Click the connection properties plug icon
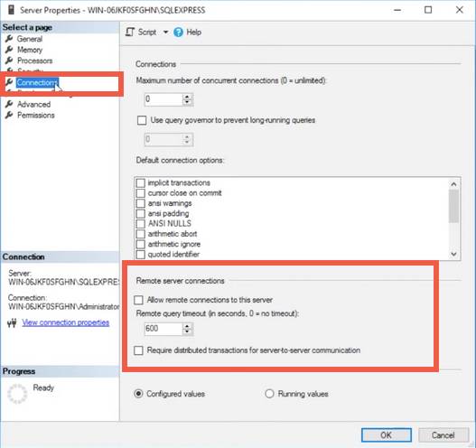 [12, 323]
